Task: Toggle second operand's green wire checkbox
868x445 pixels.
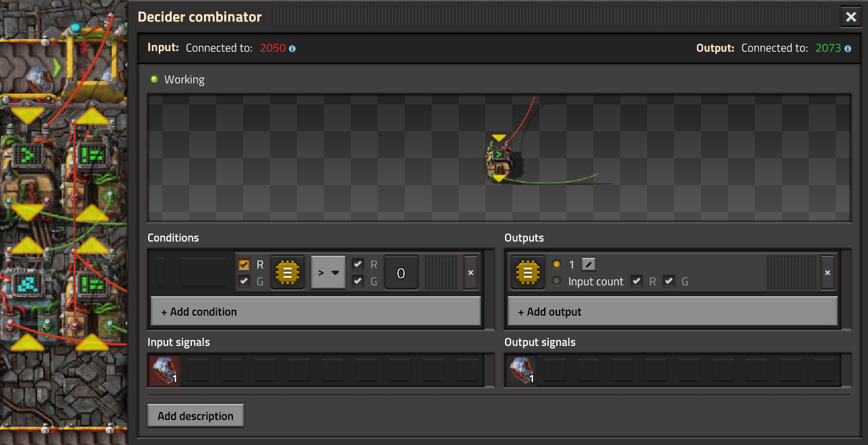Action: 358,281
